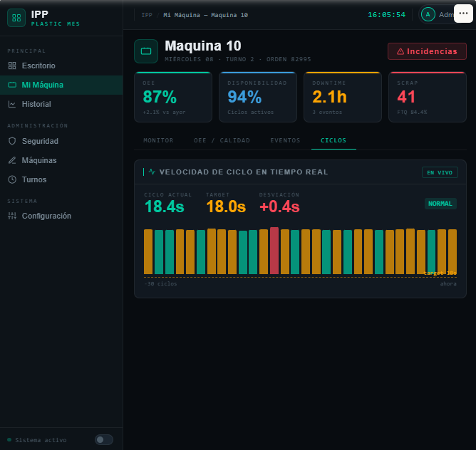Open the Admin user avatar menu
This screenshot has width=476, height=450.
click(x=428, y=14)
